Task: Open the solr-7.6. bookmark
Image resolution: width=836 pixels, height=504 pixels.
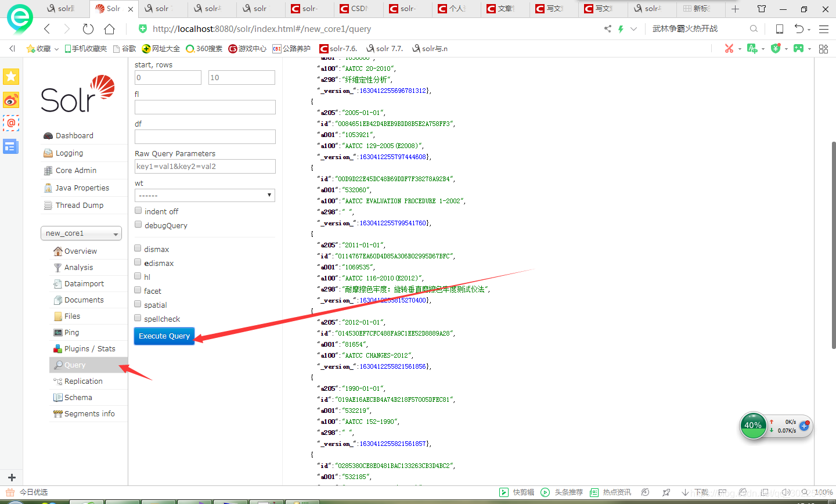Action: [338, 49]
